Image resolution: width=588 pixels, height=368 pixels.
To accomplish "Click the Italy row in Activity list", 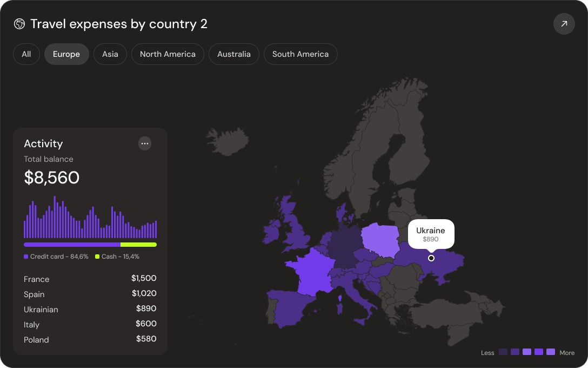I will coord(90,324).
